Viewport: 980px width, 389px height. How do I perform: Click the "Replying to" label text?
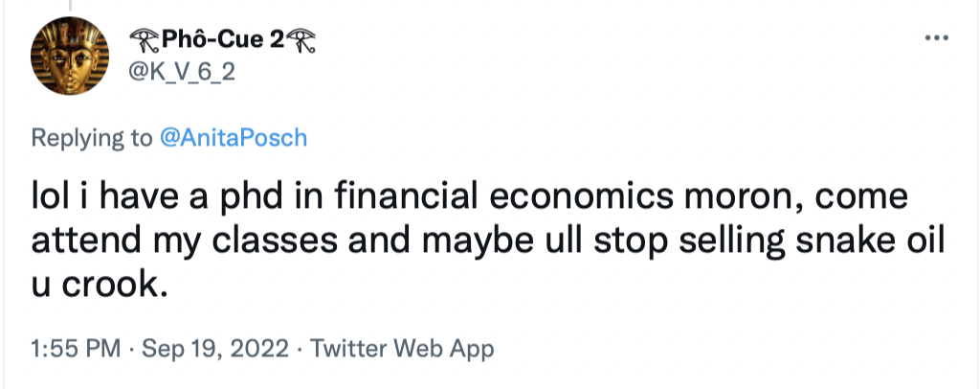92,138
